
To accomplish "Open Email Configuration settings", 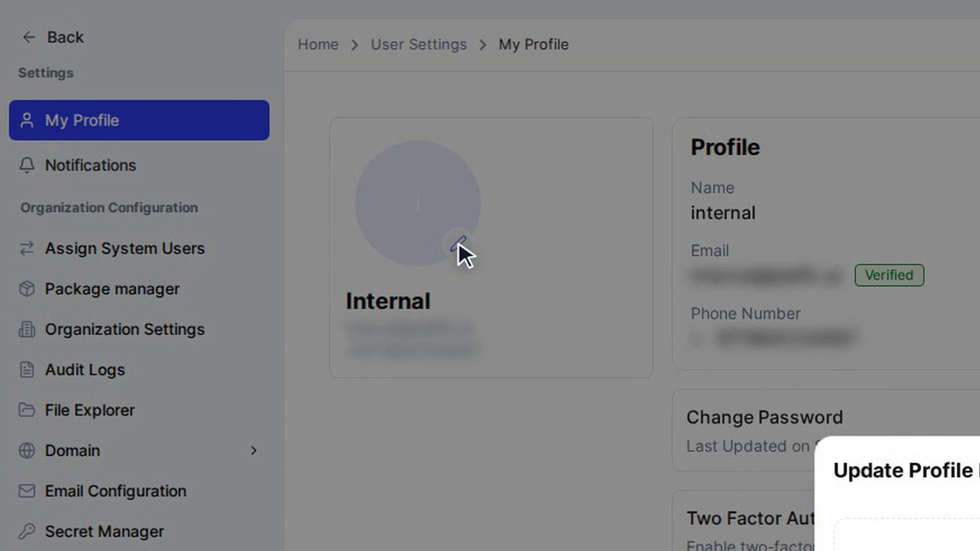I will (139, 491).
